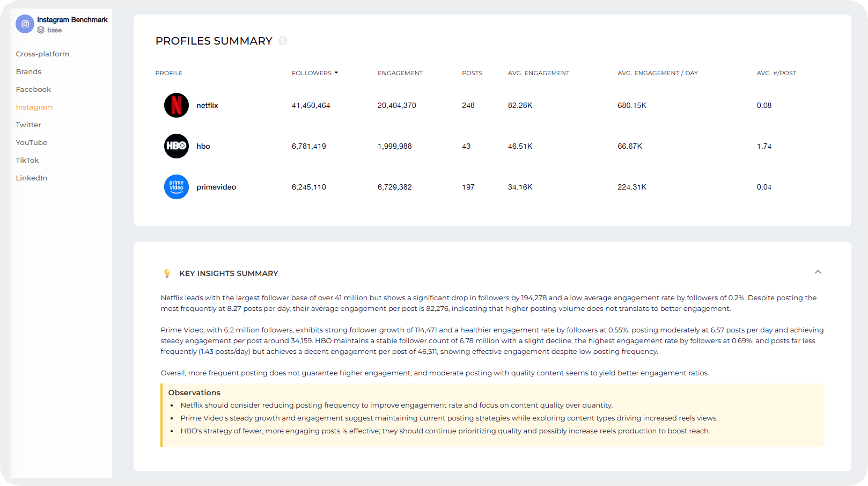868x486 pixels.
Task: Click Netflix followers value 41,450,464
Action: tap(311, 105)
